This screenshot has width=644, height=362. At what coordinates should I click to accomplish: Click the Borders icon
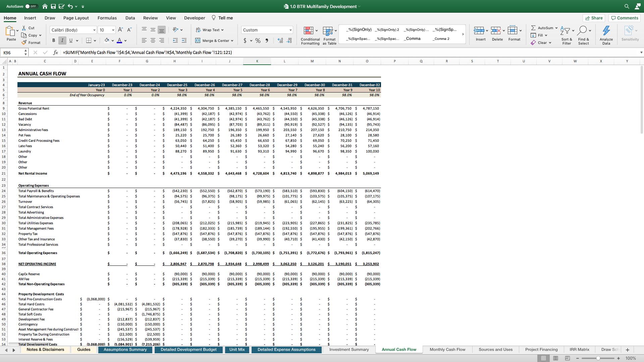pyautogui.click(x=89, y=41)
